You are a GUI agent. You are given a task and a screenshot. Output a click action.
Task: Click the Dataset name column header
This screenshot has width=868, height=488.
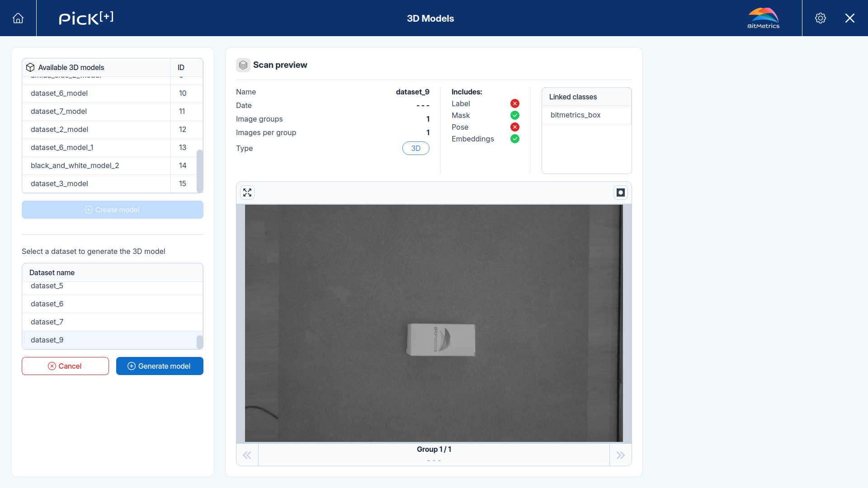coord(113,272)
